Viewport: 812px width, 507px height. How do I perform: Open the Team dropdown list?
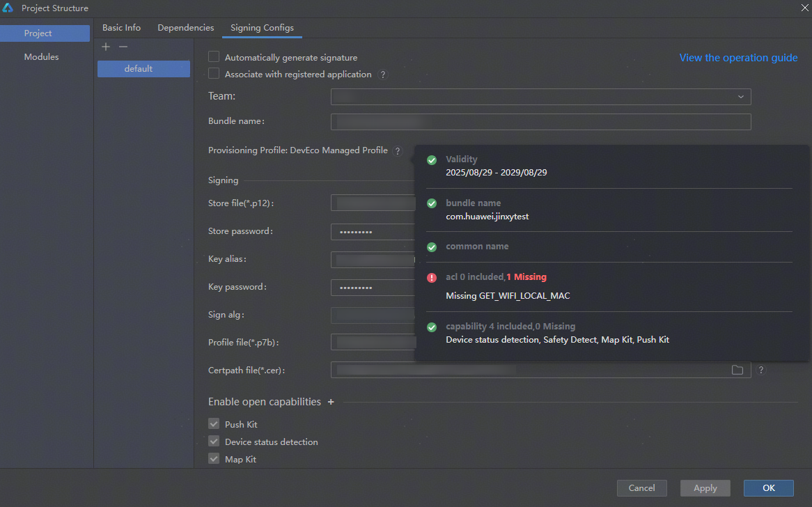(x=540, y=97)
